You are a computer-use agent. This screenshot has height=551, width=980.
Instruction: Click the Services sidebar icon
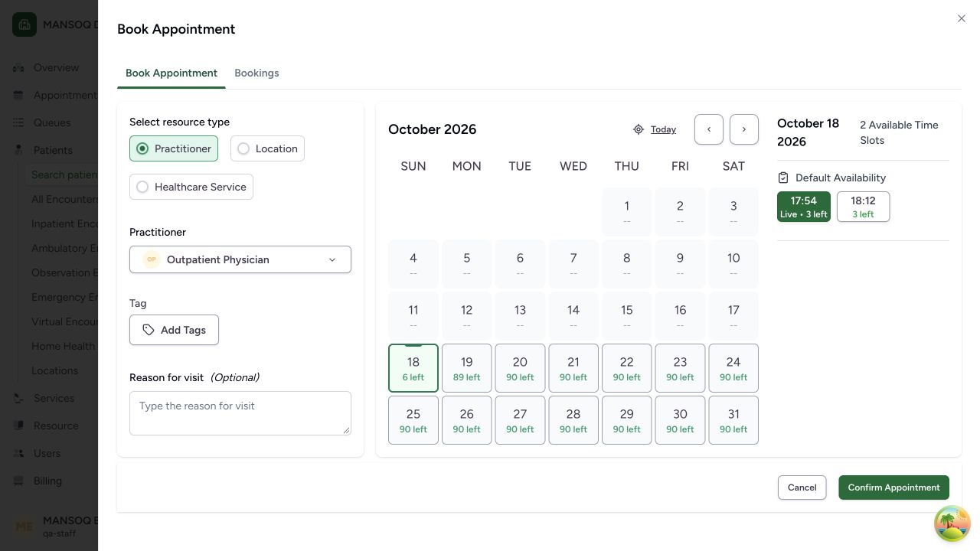(18, 398)
